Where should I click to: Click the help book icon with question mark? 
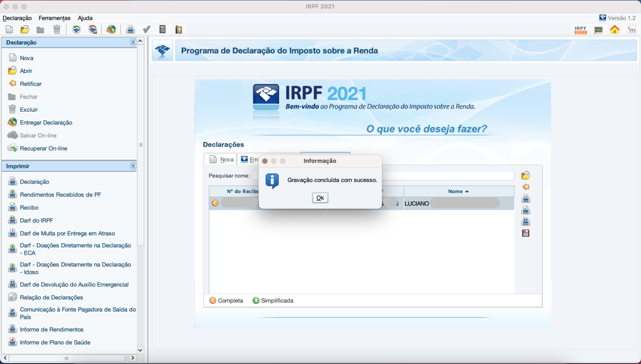pyautogui.click(x=179, y=29)
